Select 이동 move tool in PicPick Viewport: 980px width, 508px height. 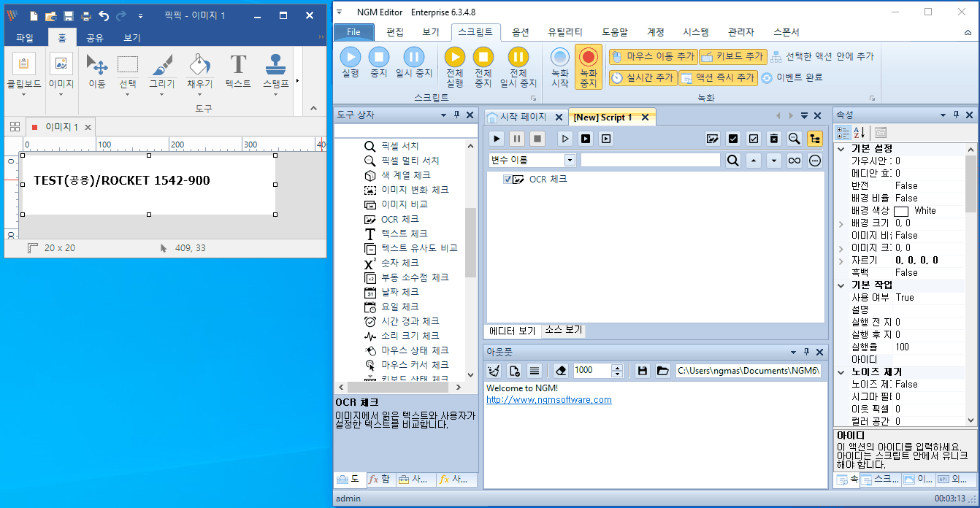point(97,72)
